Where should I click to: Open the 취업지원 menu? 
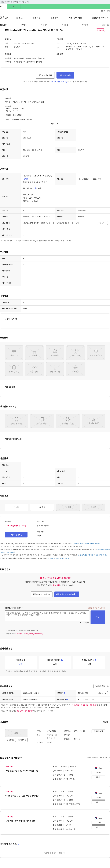pyautogui.click(x=37, y=17)
